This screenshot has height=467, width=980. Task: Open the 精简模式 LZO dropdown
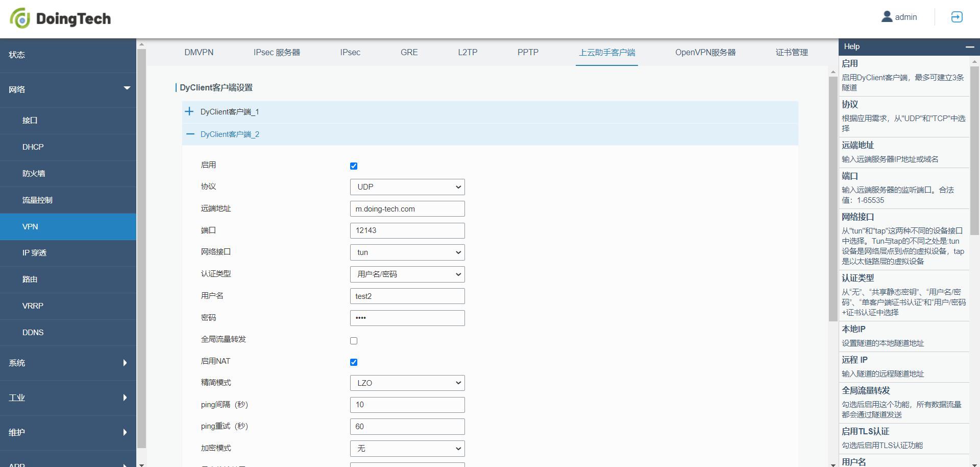click(407, 383)
